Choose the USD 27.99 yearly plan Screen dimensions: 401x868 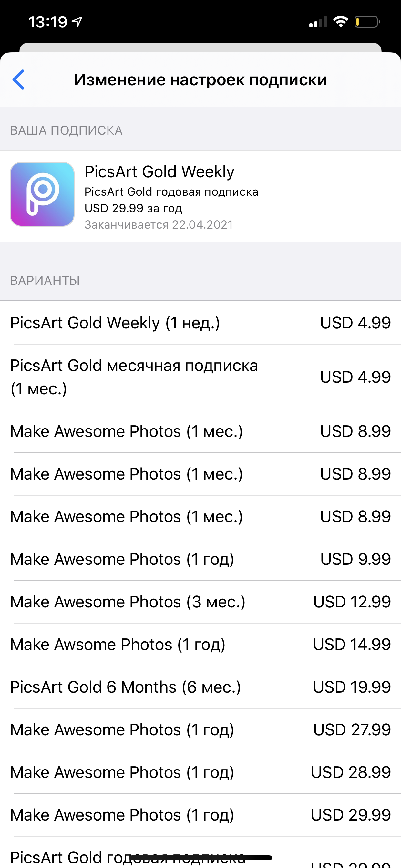click(200, 730)
